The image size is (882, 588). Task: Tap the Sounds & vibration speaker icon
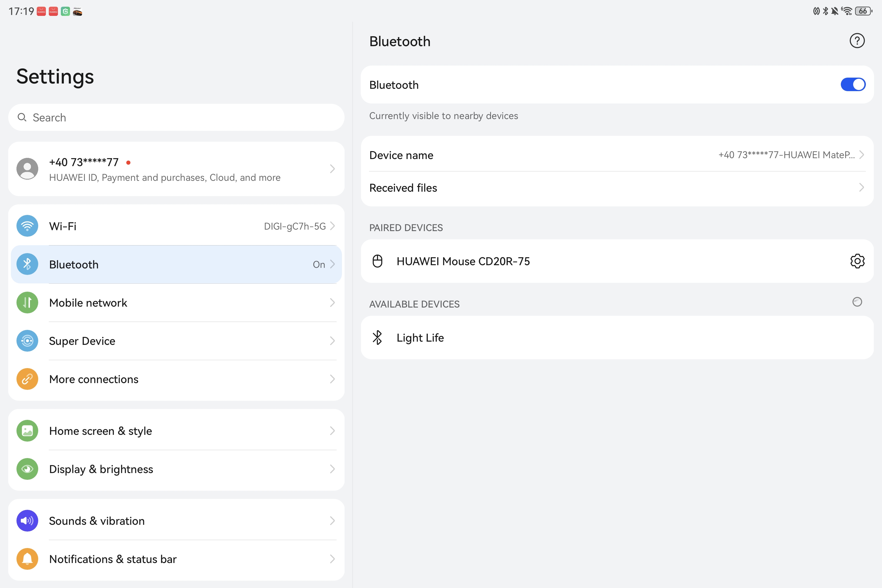click(27, 521)
